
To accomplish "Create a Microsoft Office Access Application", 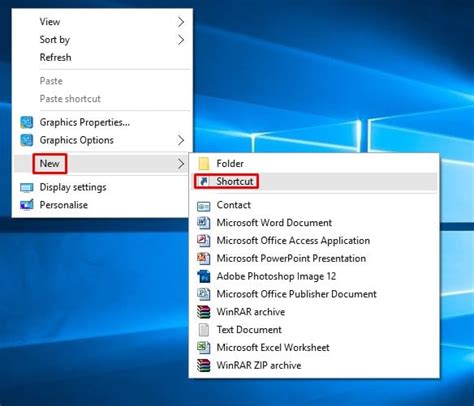I will tap(314, 240).
